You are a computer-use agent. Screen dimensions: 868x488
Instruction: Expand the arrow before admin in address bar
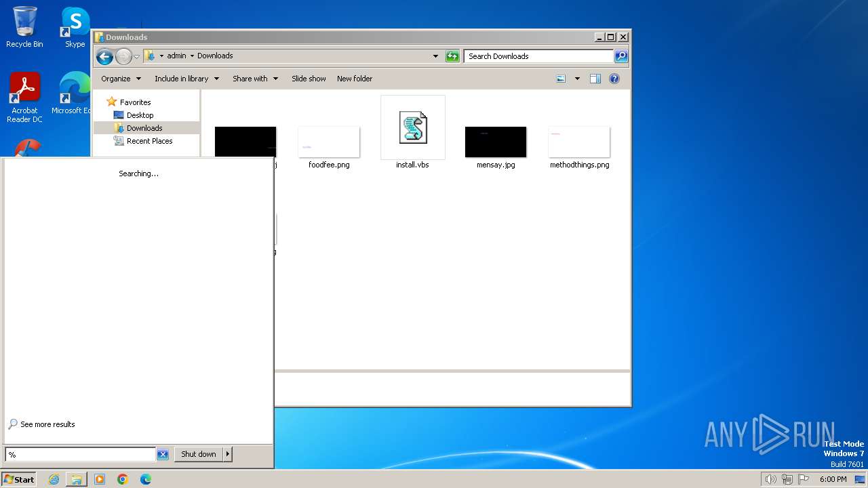pyautogui.click(x=161, y=56)
